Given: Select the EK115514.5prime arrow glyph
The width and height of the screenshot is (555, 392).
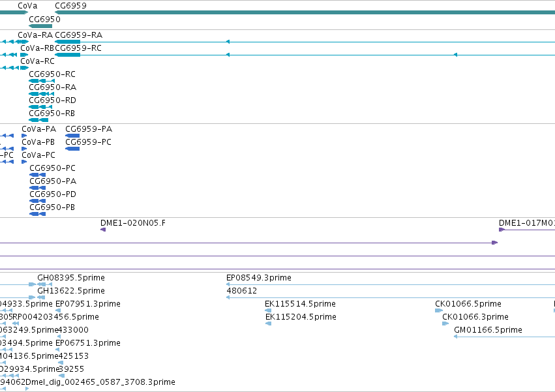Looking at the screenshot, I should pyautogui.click(x=268, y=311).
